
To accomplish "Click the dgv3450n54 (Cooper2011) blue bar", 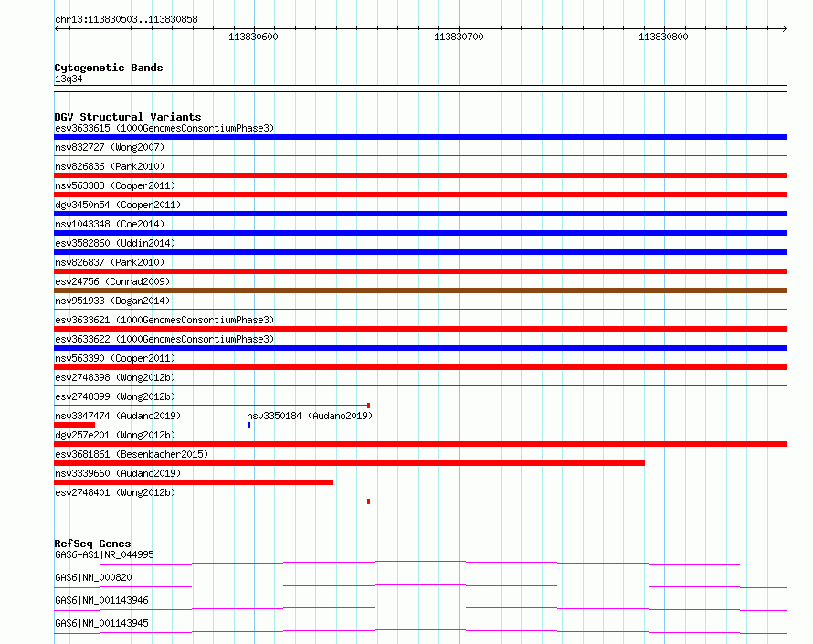I will [x=420, y=214].
